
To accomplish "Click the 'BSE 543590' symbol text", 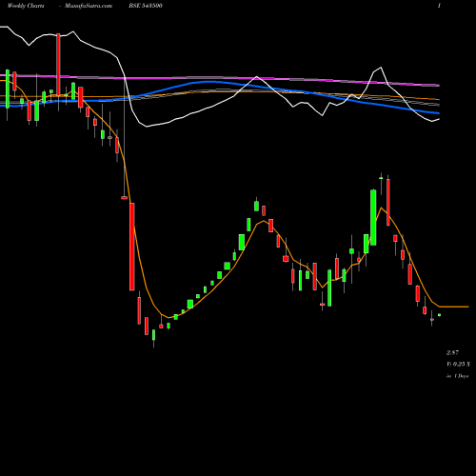I will (146, 6).
